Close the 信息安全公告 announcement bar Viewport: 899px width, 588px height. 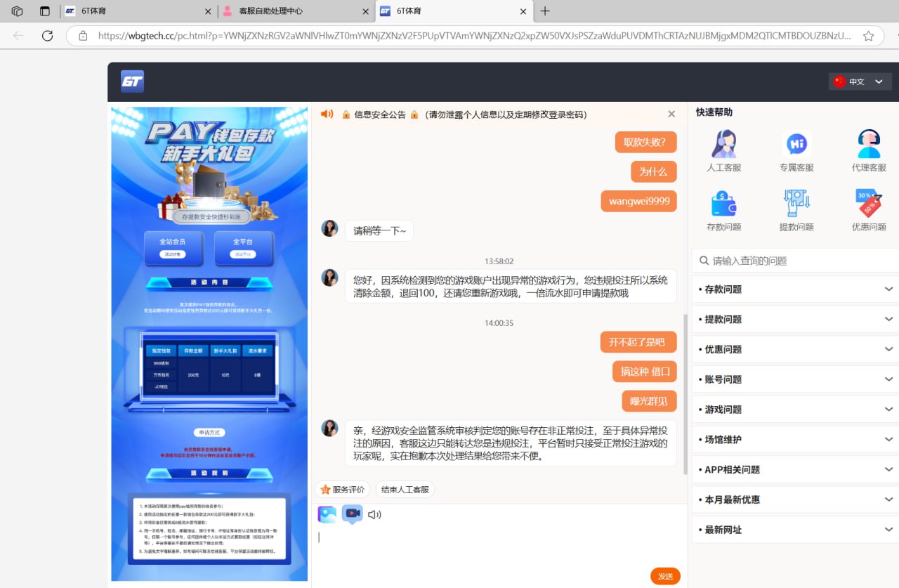[671, 115]
